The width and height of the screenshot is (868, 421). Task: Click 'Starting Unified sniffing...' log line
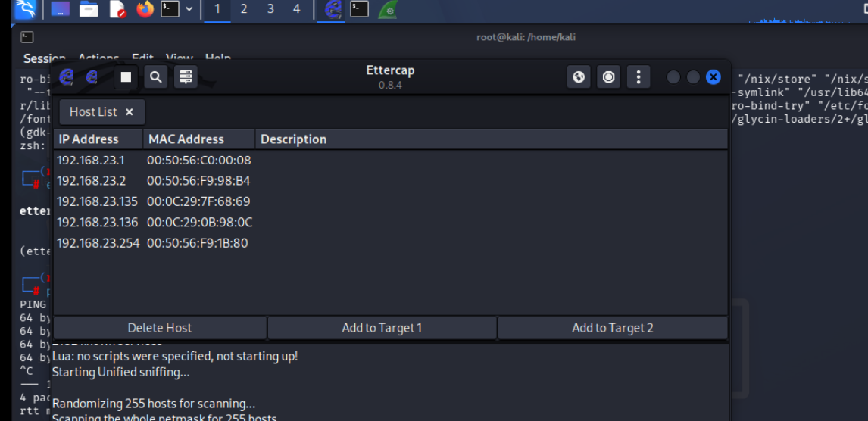120,373
